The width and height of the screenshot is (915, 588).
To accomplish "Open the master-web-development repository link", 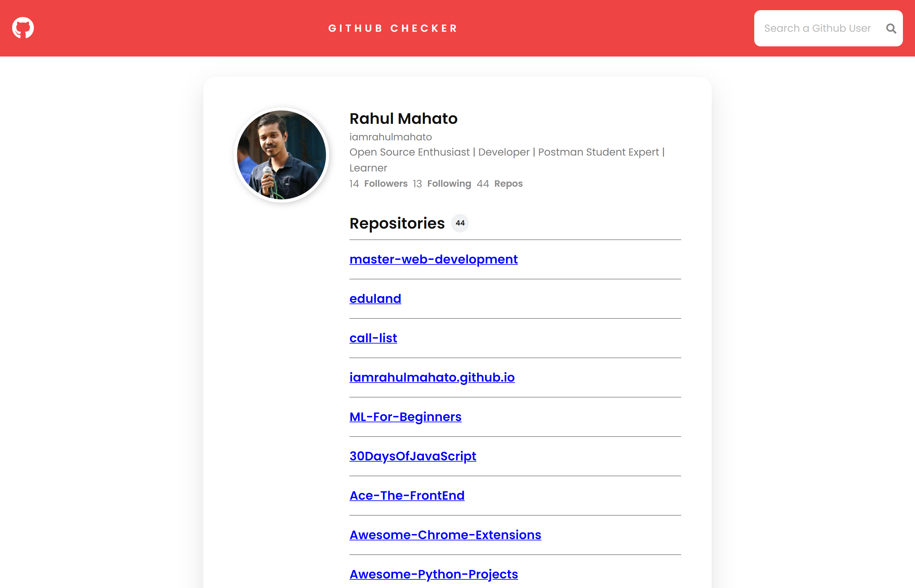I will pos(434,259).
